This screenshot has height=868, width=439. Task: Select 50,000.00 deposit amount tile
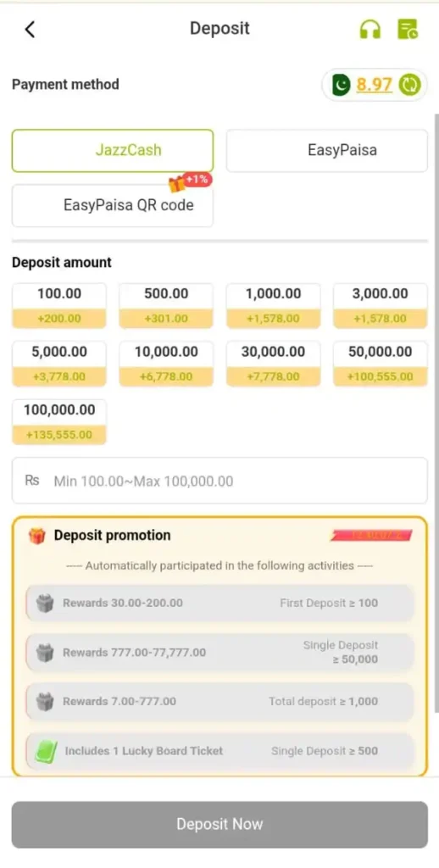coord(381,364)
